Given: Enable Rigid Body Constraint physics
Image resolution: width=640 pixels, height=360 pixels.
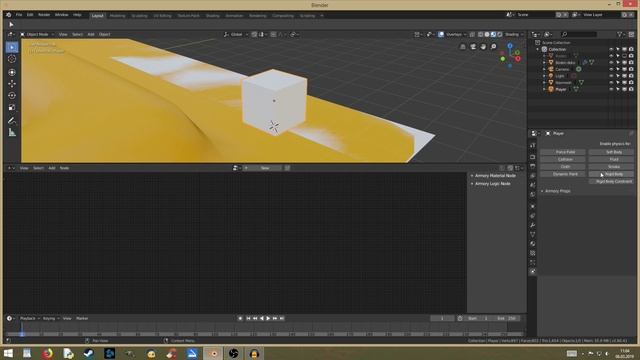Looking at the screenshot, I should (x=611, y=182).
